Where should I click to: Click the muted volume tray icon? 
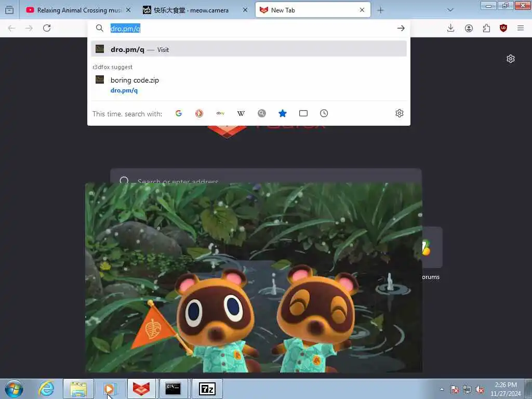coord(480,389)
